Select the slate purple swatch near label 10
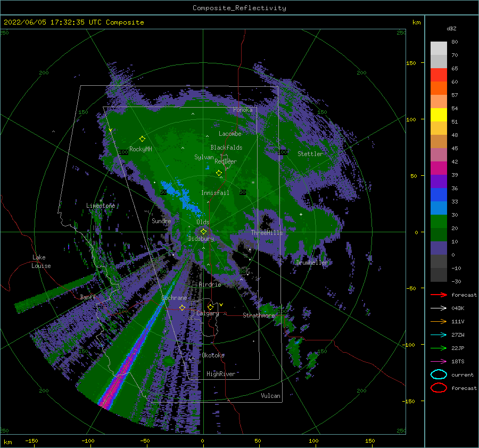The width and height of the screenshot is (479, 448). [439, 248]
